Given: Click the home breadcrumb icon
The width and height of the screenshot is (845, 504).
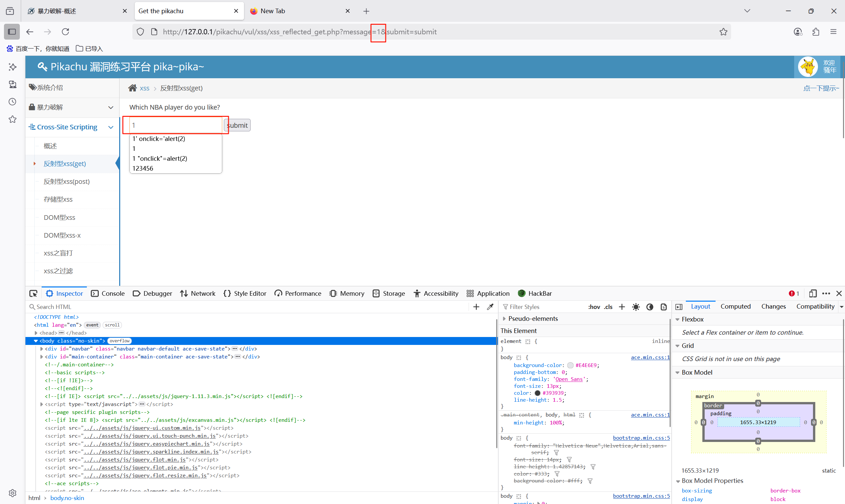Looking at the screenshot, I should tap(132, 88).
